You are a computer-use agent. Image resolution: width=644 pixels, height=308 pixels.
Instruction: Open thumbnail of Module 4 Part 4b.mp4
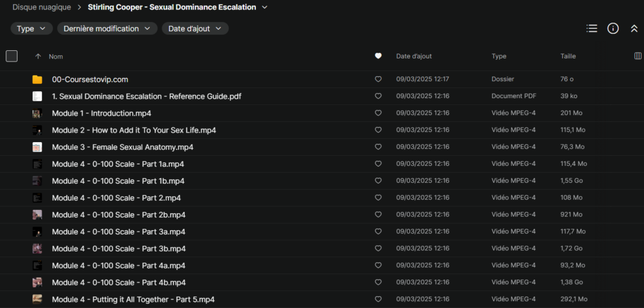point(37,282)
